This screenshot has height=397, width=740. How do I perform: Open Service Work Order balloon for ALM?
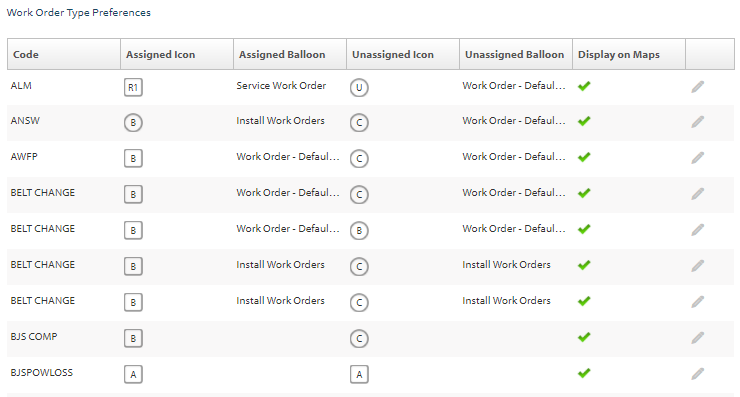[281, 85]
